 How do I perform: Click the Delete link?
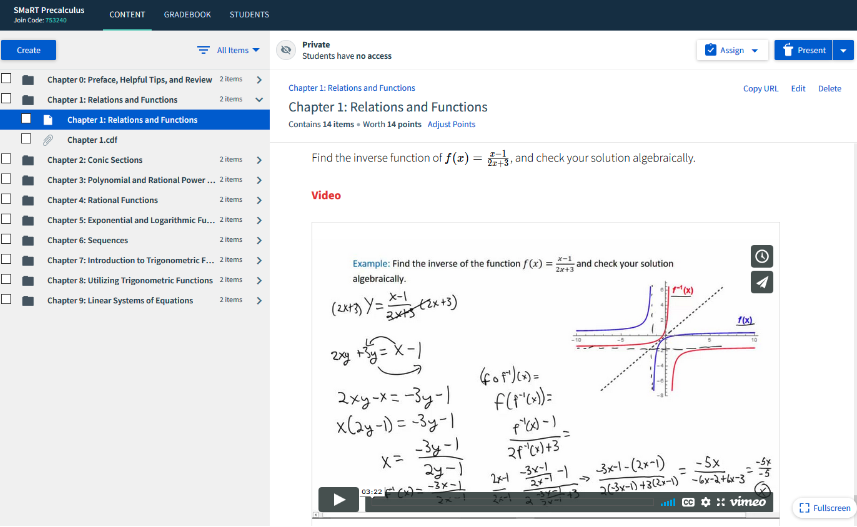point(830,89)
